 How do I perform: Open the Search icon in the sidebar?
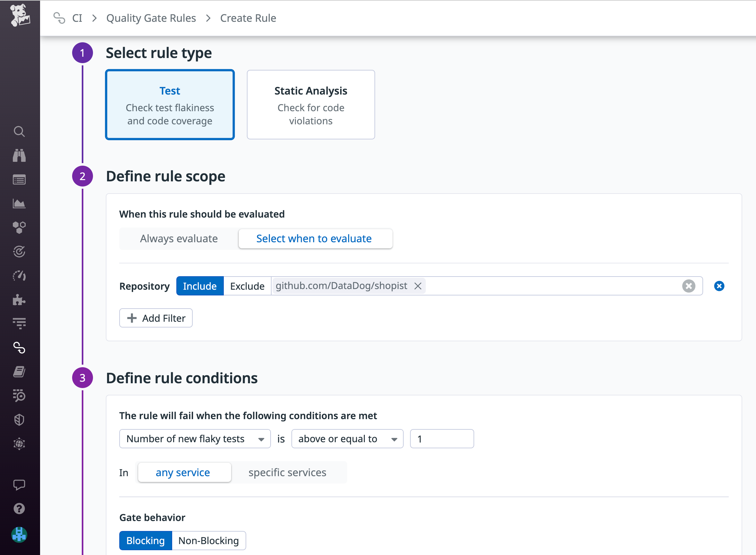point(19,132)
